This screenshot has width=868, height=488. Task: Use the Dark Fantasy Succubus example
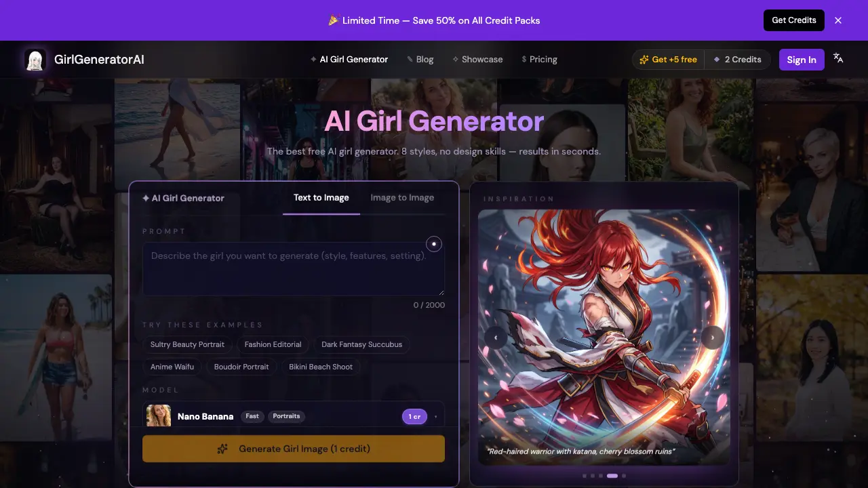(x=362, y=344)
